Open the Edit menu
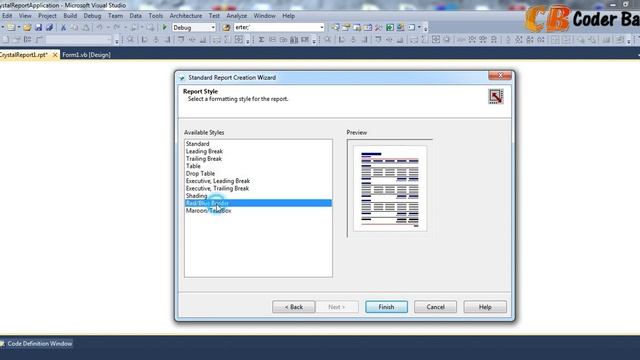This screenshot has height=360, width=640. 7,16
